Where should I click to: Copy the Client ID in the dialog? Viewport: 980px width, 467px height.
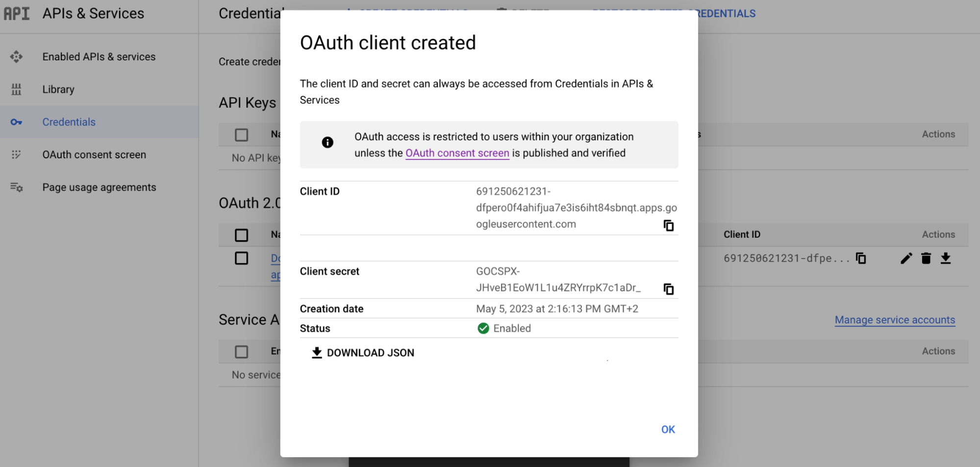pyautogui.click(x=668, y=225)
